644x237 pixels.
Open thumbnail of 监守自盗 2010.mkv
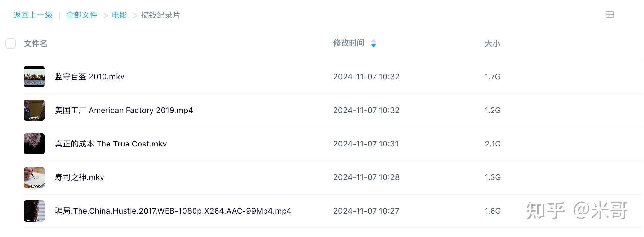34,77
